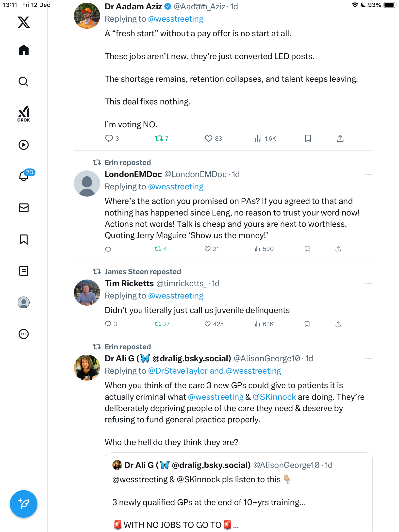Open the Grok assistant in the sidebar
Screen dimensions: 399x532
point(24,114)
